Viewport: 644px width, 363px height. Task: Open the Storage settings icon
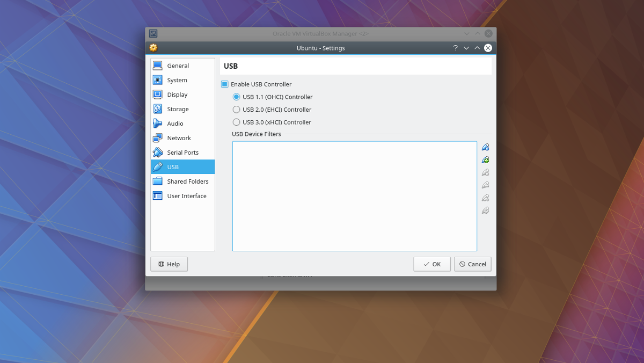click(x=158, y=109)
